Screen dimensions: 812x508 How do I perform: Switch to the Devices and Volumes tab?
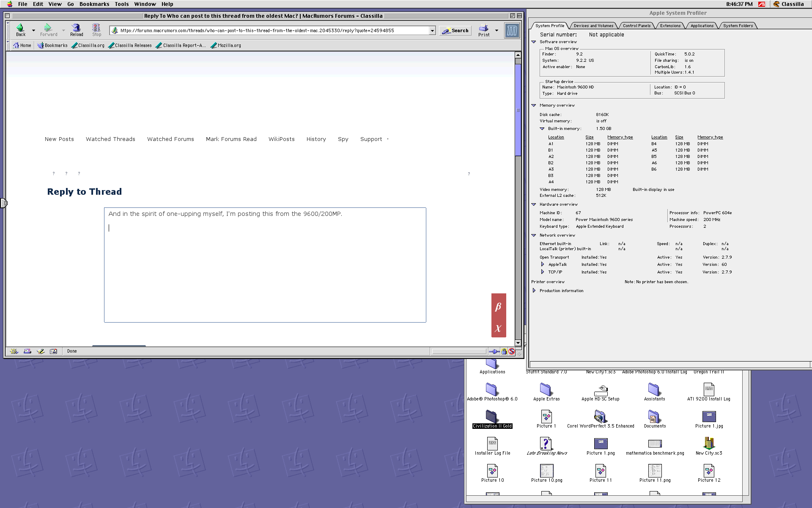pos(593,26)
